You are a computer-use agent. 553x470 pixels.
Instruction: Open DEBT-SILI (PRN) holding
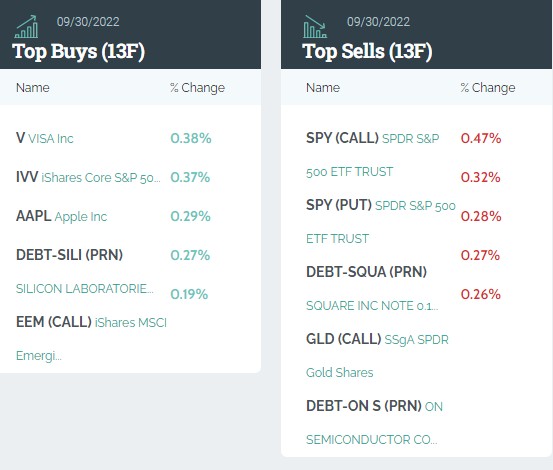click(69, 255)
